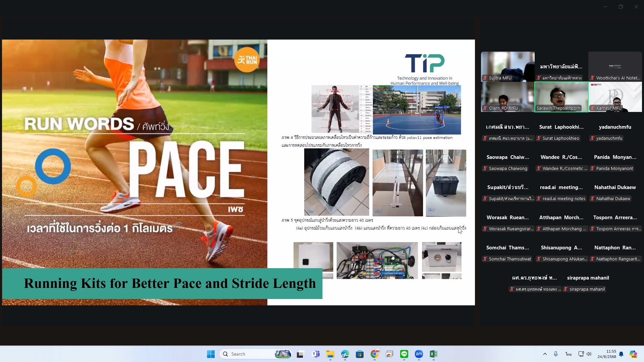Open the notification bell in tray
Screen dimensions: 644x362
(621, 354)
